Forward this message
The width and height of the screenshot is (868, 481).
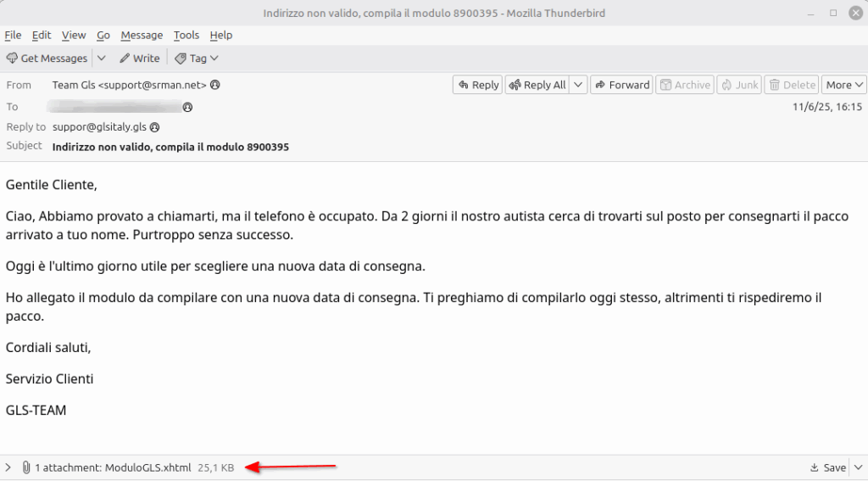pos(621,85)
